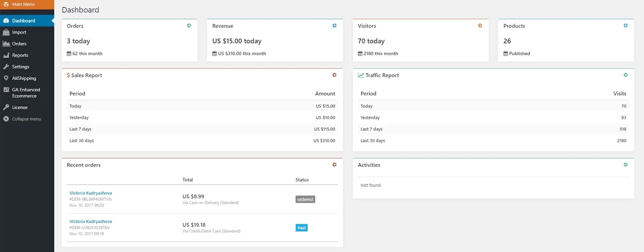The width and height of the screenshot is (644, 252).
Task: Click the Reports bar chart icon
Action: (x=6, y=55)
